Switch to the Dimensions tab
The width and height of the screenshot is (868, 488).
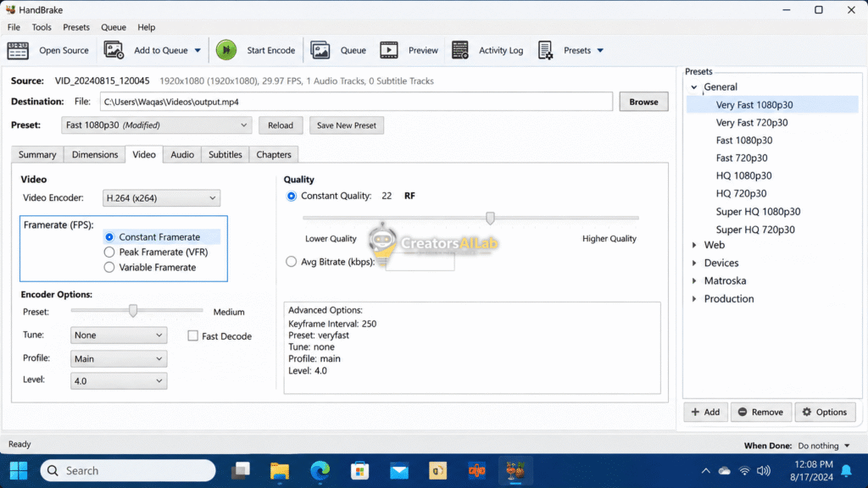[x=95, y=154]
